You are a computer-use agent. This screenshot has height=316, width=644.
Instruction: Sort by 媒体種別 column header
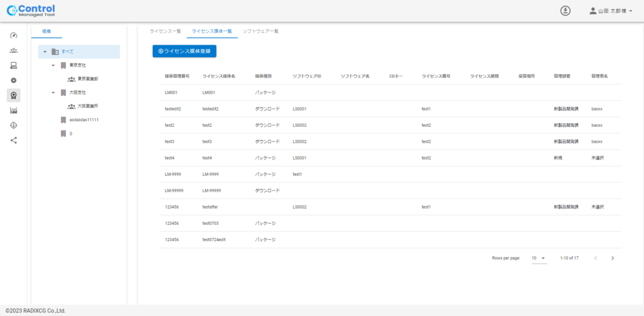click(264, 77)
